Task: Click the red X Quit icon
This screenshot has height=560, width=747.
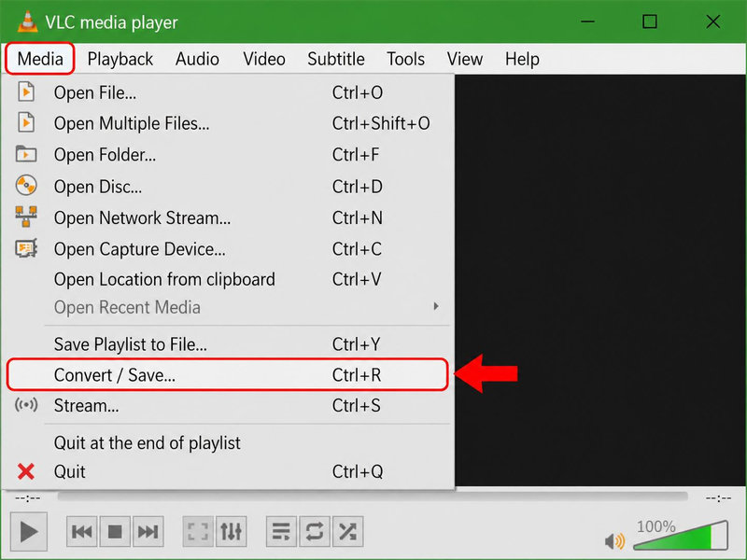Action: 26,471
